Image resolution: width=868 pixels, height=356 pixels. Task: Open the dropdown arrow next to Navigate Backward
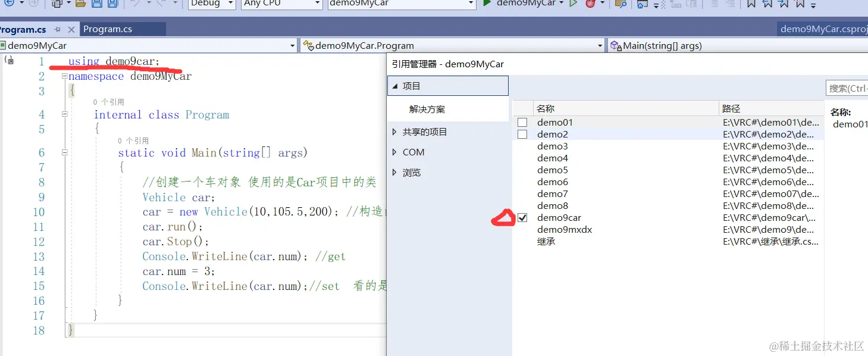(21, 3)
